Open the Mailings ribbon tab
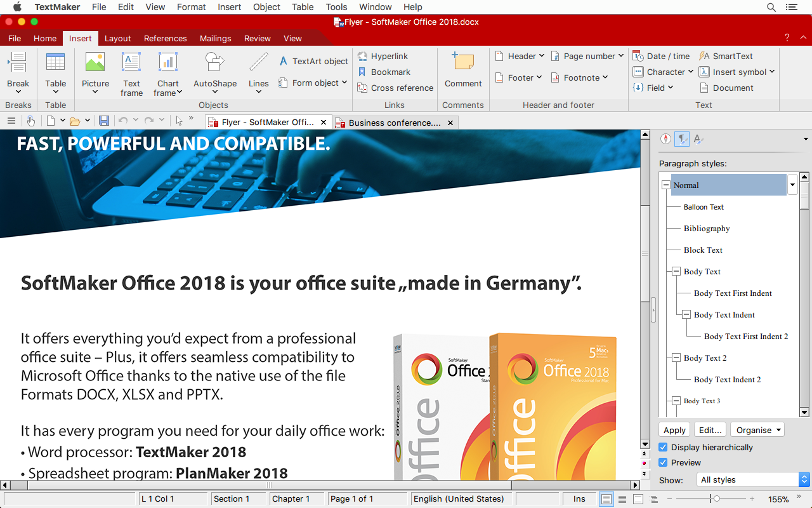 click(x=215, y=38)
